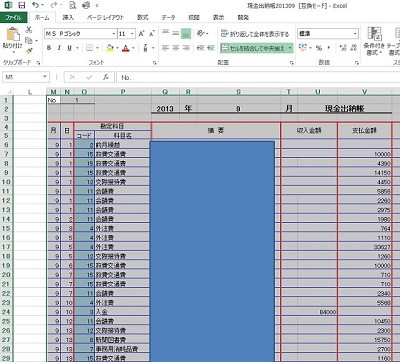Image resolution: width=400 pixels, height=362 pixels.
Task: Click the percent style button
Action: (319, 48)
